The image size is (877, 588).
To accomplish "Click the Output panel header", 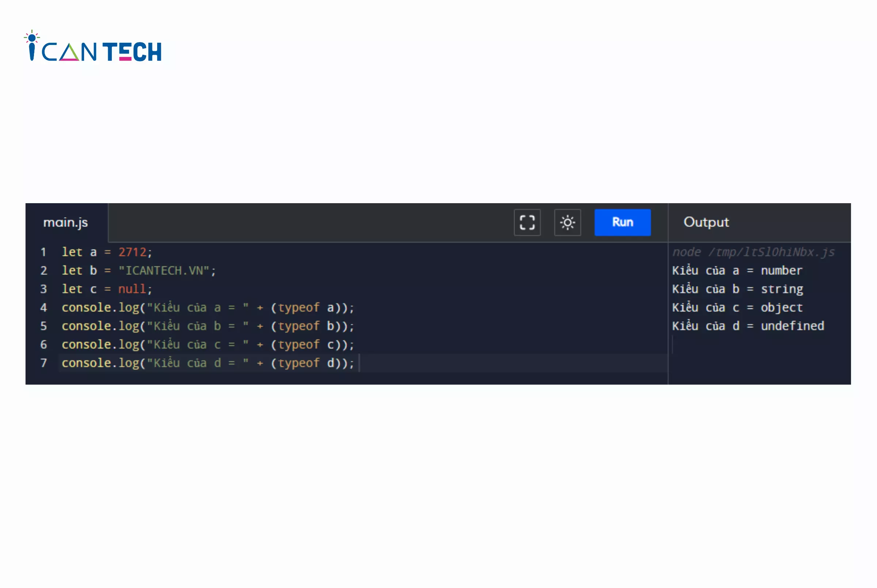I will (x=706, y=223).
